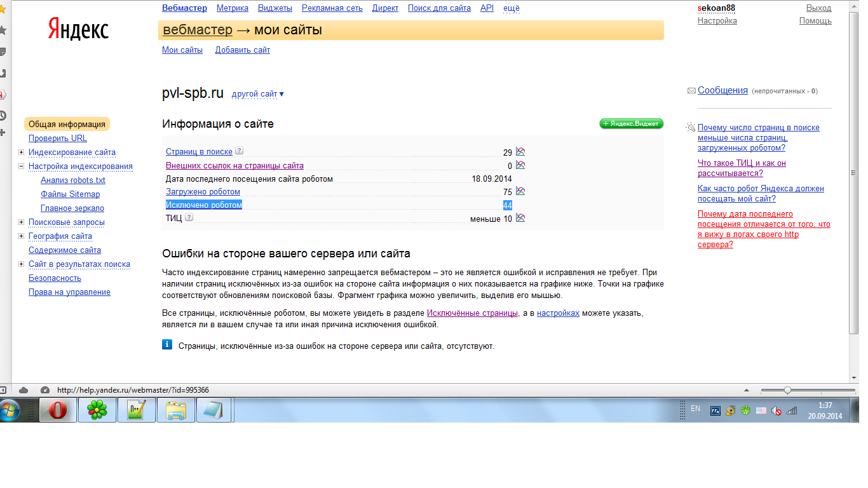The height and width of the screenshot is (488, 868).
Task: Toggle Opera panel button at status bar left
Action: pos(3,390)
